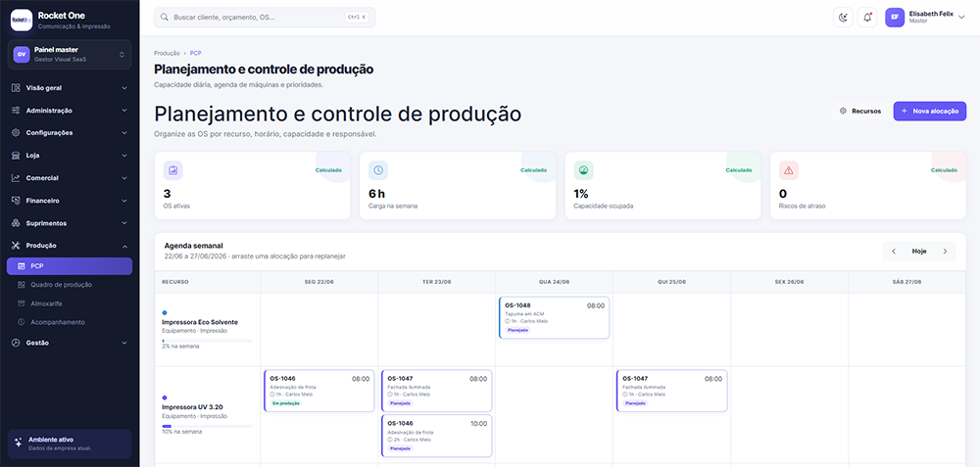Click the OS ativas clipboard icon
980x467 pixels.
(x=173, y=170)
